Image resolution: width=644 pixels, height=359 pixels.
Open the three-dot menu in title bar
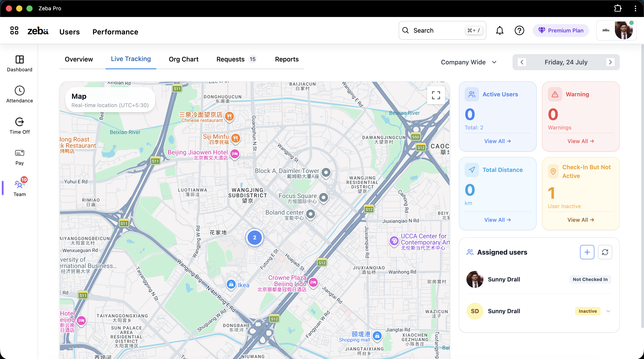click(x=635, y=8)
